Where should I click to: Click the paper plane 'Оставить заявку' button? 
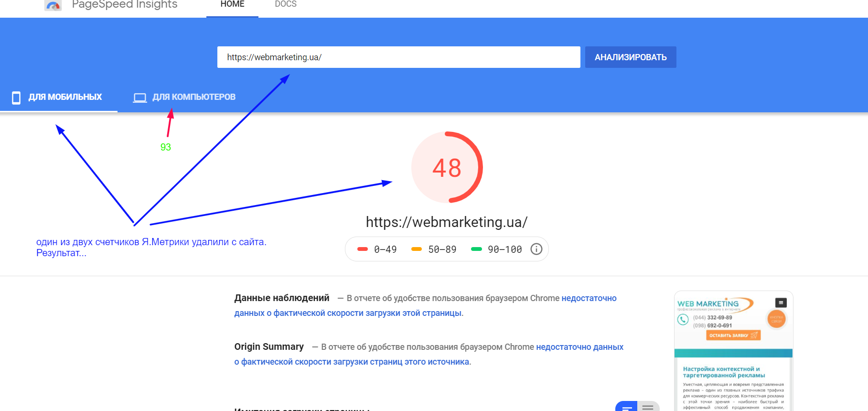coord(733,335)
